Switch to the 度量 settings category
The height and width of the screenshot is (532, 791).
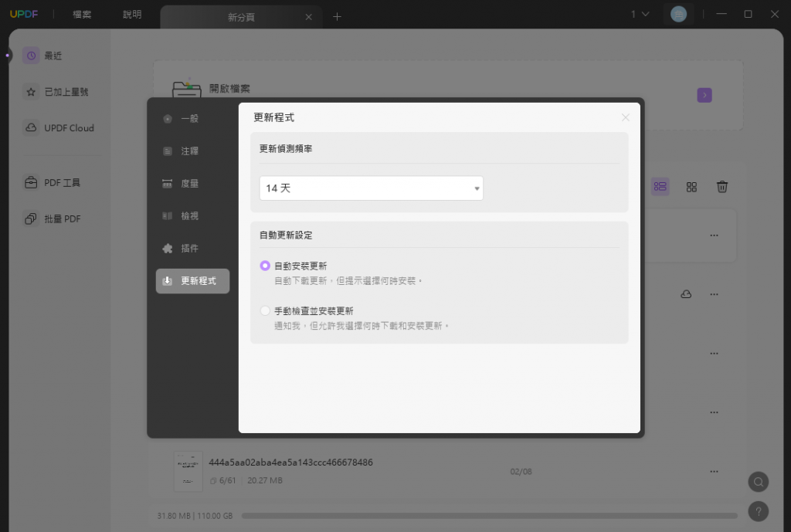[192, 184]
